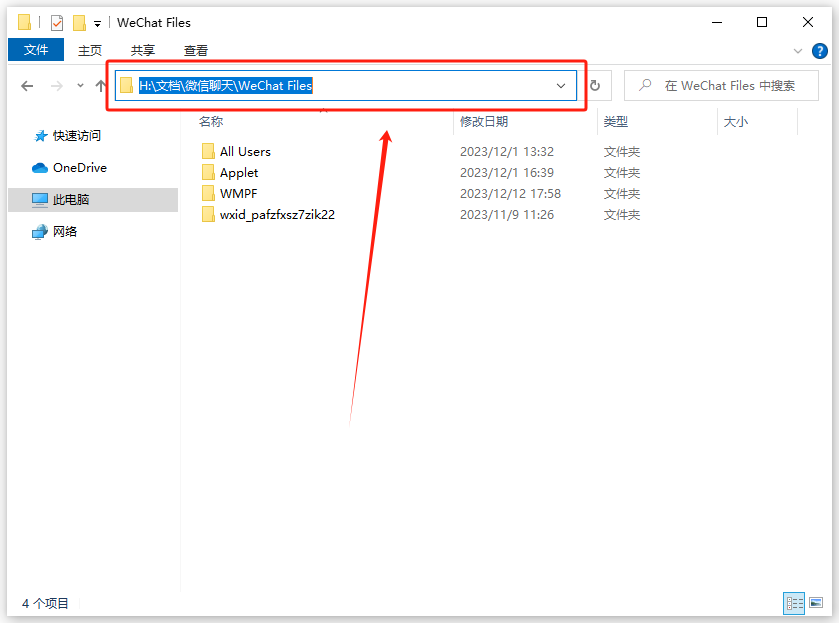Select 网络 in the navigation pane

point(65,231)
